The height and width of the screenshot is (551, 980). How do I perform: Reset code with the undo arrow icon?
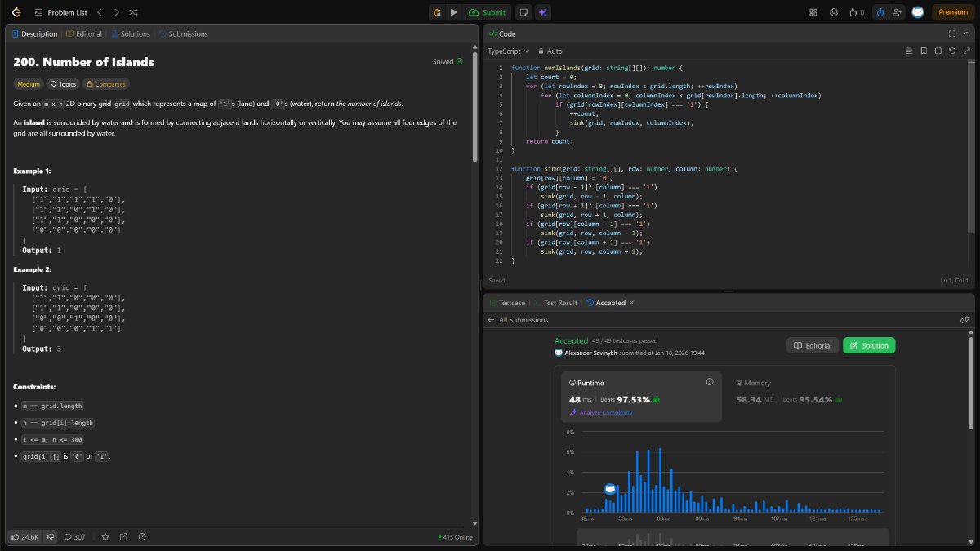point(952,51)
